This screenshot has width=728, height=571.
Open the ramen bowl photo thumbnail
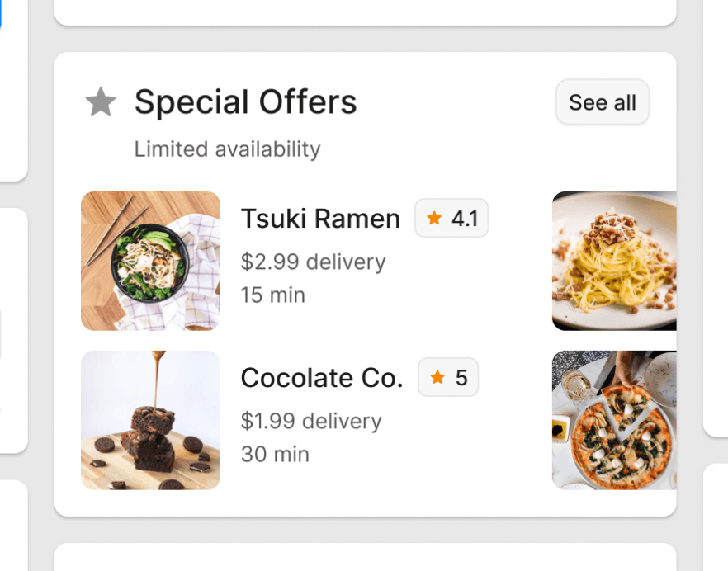tap(150, 261)
